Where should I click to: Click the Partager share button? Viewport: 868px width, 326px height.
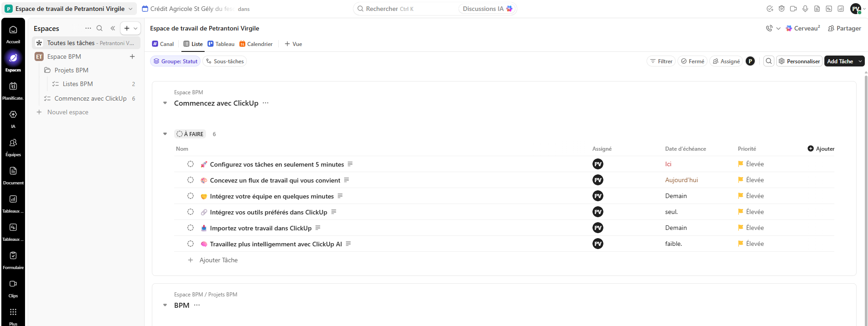[844, 28]
